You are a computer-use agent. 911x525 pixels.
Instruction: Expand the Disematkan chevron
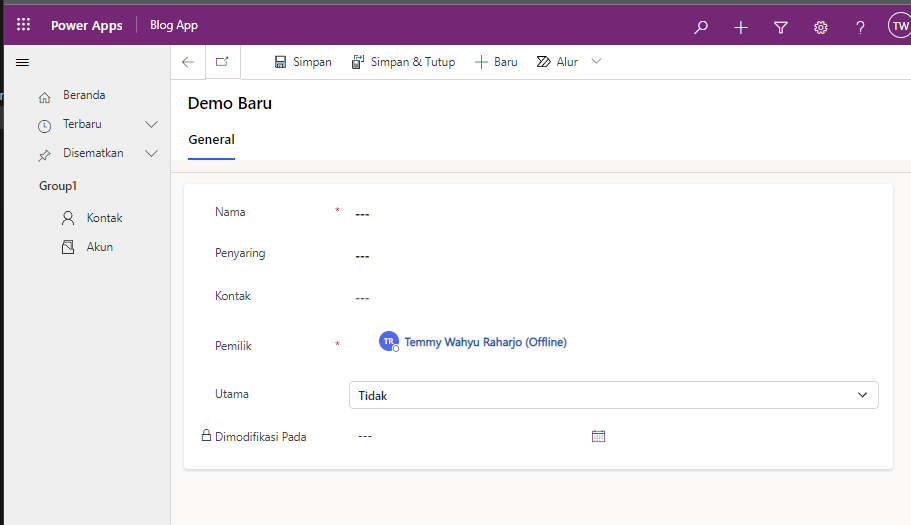click(x=151, y=153)
